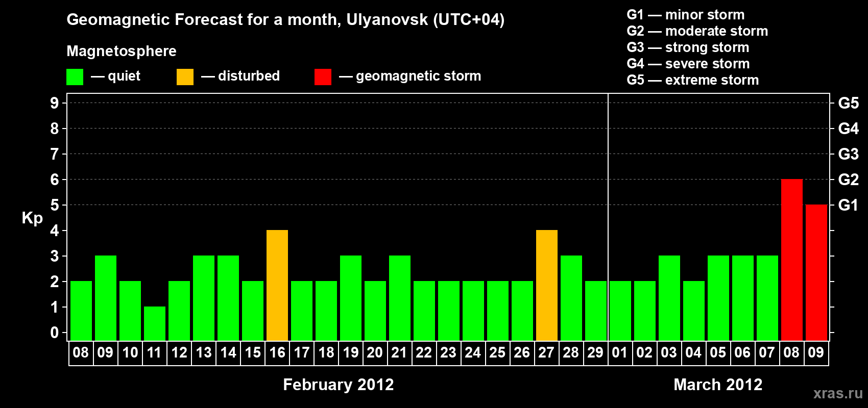Select the shortest green bar for February 11
Image resolution: width=868 pixels, height=408 pixels.
tap(155, 323)
